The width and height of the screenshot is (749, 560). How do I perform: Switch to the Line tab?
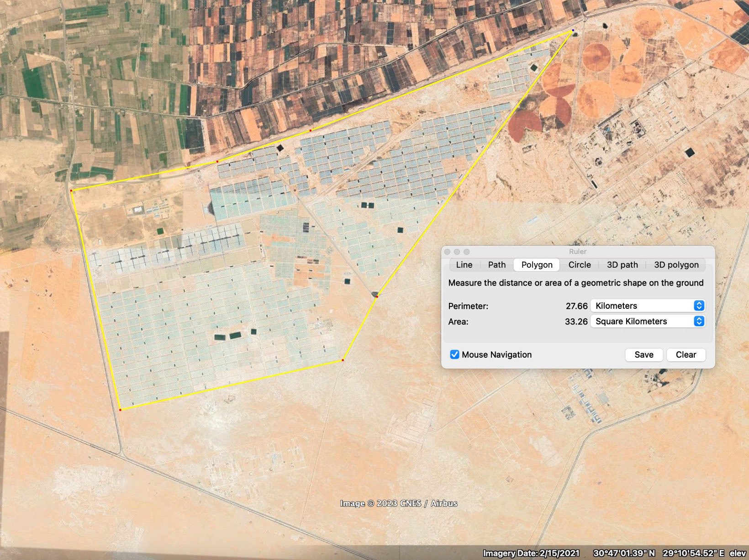click(464, 264)
